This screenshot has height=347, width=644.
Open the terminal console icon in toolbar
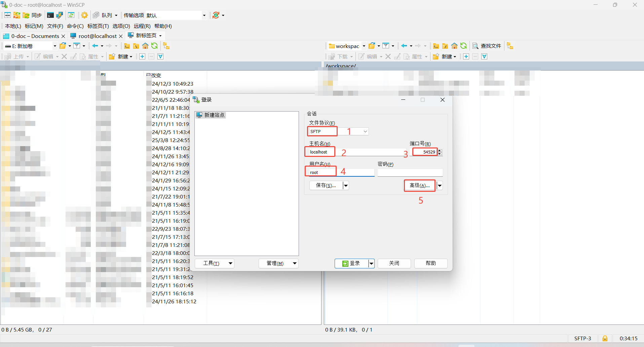pyautogui.click(x=50, y=15)
